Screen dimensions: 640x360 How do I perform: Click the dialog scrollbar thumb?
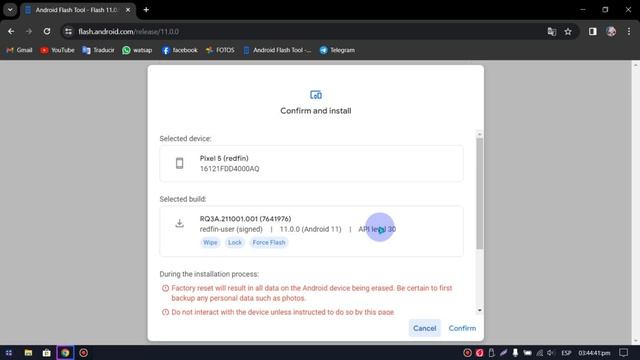tap(480, 194)
